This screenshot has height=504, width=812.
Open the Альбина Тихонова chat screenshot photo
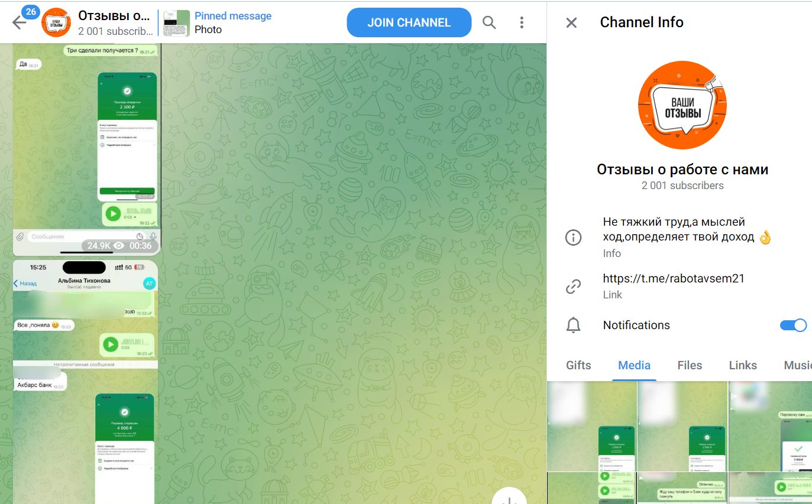pos(85,382)
